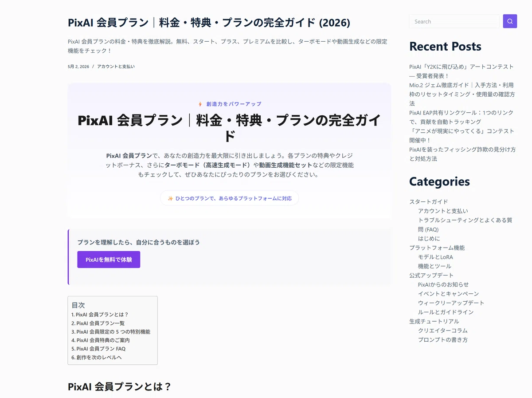Viewport: 532px width, 398px height.
Task: Select the 公式アップデート category
Action: [431, 275]
